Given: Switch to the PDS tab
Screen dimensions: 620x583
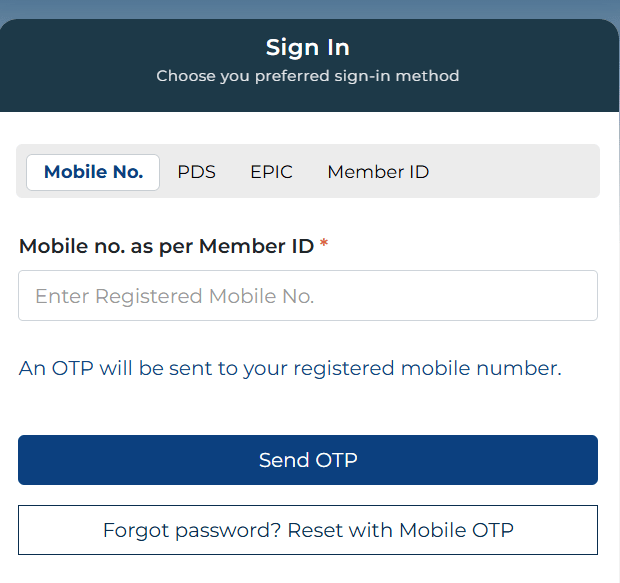Looking at the screenshot, I should coord(196,172).
